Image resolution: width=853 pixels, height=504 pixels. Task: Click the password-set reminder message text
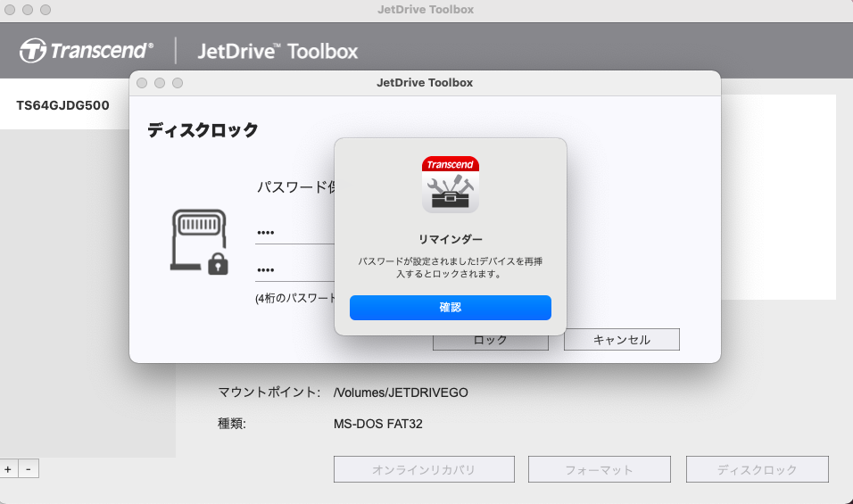(451, 268)
